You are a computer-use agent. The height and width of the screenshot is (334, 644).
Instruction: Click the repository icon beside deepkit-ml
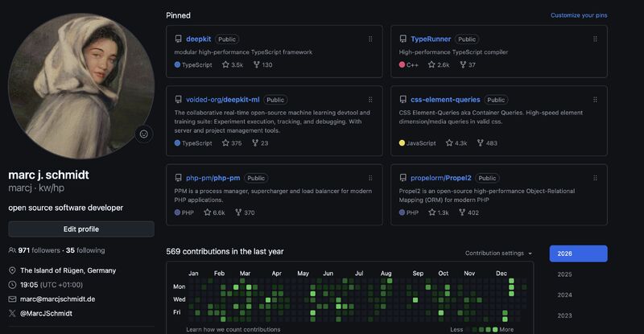(179, 100)
